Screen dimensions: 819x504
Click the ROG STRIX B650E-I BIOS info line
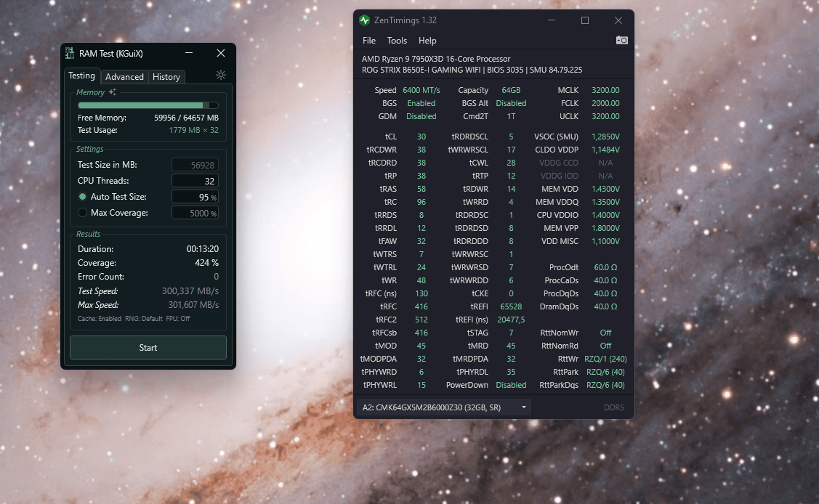click(x=472, y=70)
